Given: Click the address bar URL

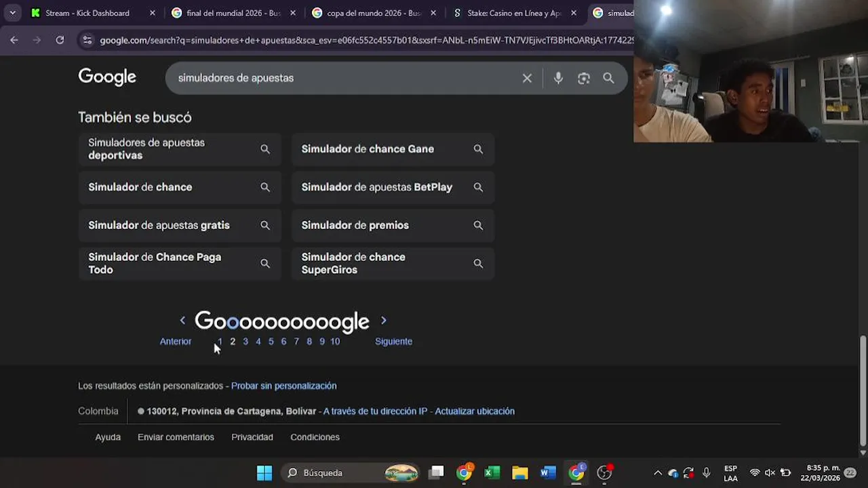Looking at the screenshot, I should tap(366, 40).
